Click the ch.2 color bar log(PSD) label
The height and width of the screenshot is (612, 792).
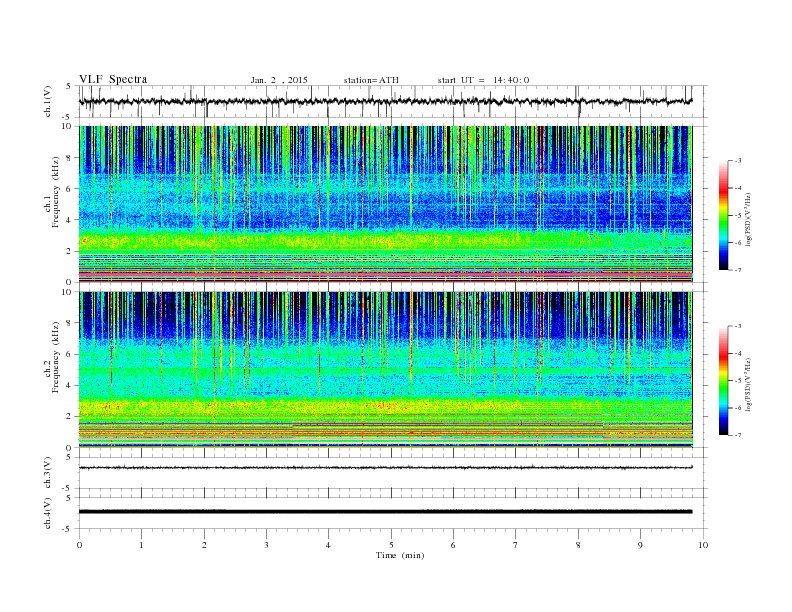click(x=748, y=383)
